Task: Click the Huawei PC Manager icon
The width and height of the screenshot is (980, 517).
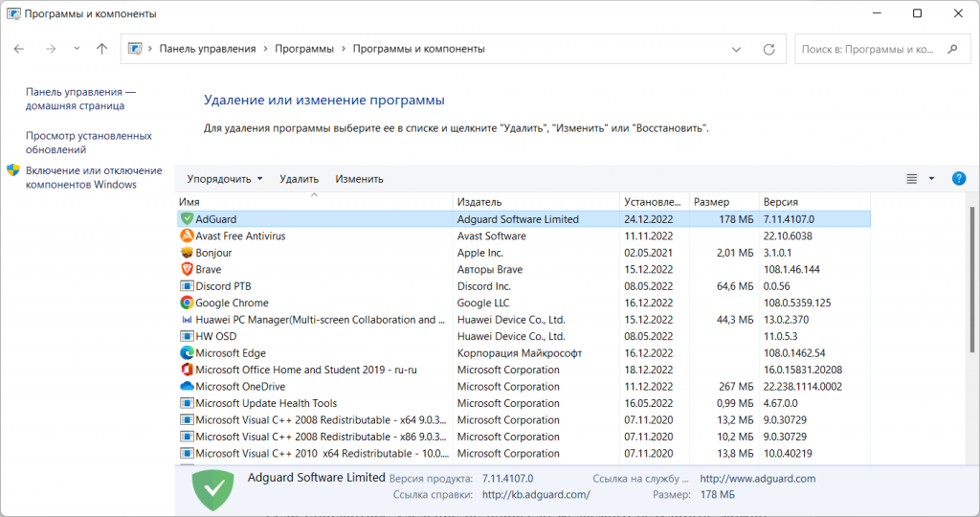Action: (x=187, y=320)
